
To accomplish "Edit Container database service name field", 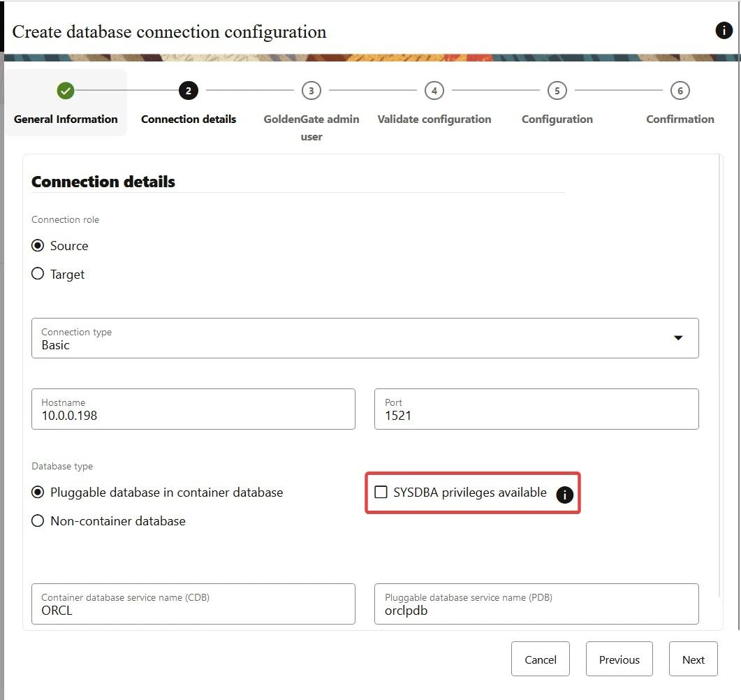I will 193,604.
